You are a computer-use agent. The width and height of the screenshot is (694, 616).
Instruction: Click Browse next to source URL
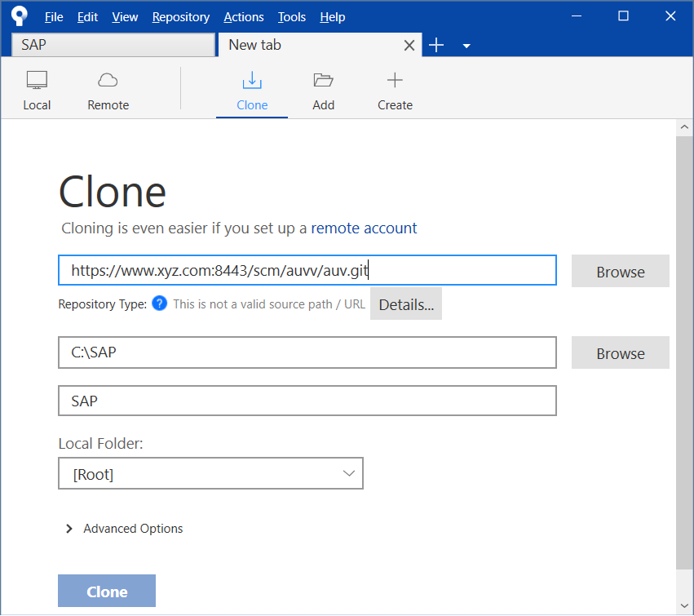point(620,272)
